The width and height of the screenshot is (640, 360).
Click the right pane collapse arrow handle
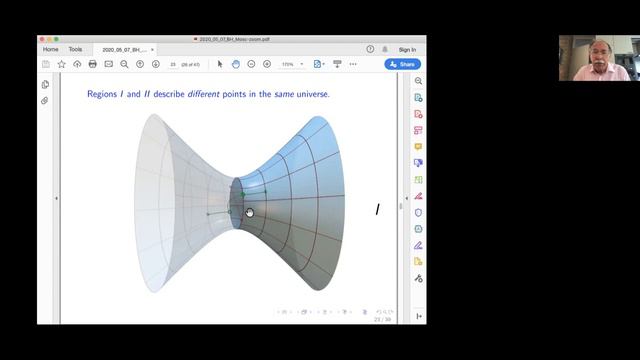[407, 198]
